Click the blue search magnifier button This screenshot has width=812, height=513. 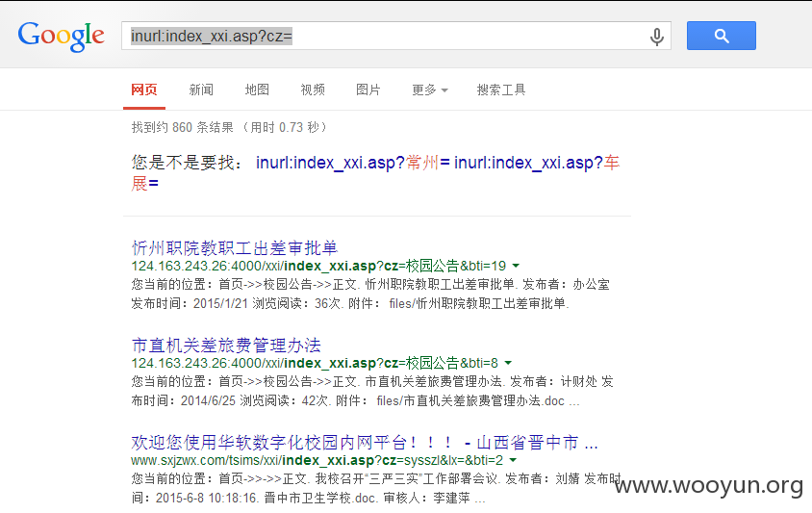722,36
